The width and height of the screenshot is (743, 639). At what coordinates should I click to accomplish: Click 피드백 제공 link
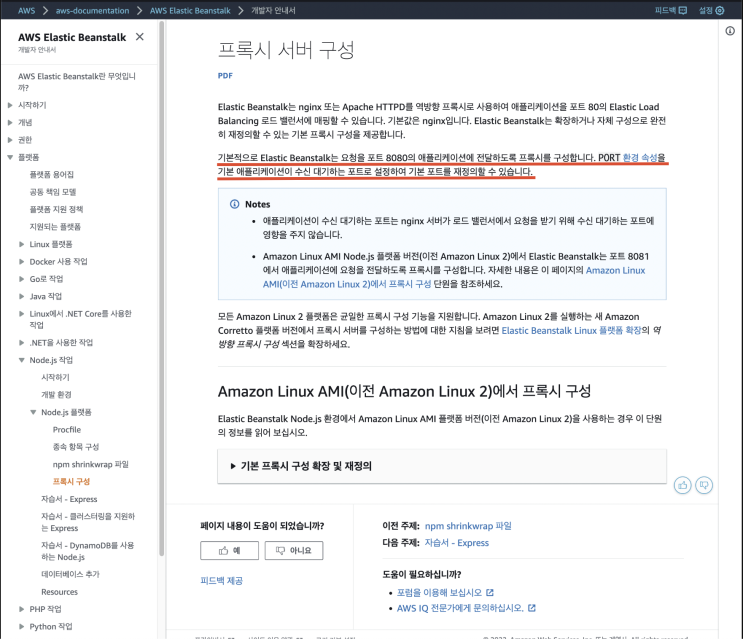pos(221,581)
